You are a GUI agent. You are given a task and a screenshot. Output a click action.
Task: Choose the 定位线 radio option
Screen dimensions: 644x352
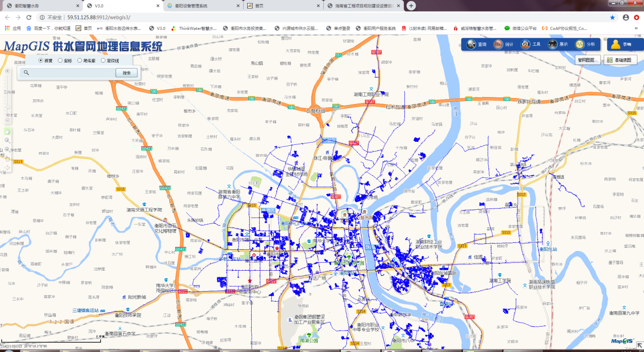pos(103,60)
